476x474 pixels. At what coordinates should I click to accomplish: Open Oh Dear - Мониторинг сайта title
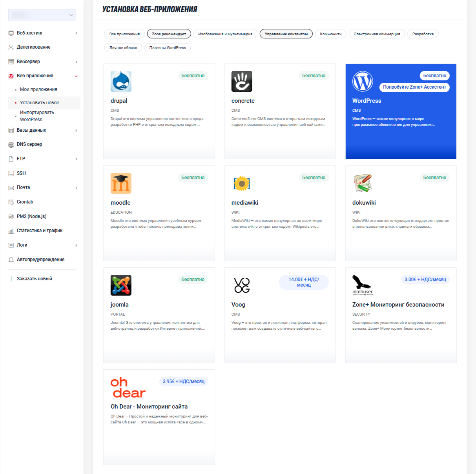[149, 407]
